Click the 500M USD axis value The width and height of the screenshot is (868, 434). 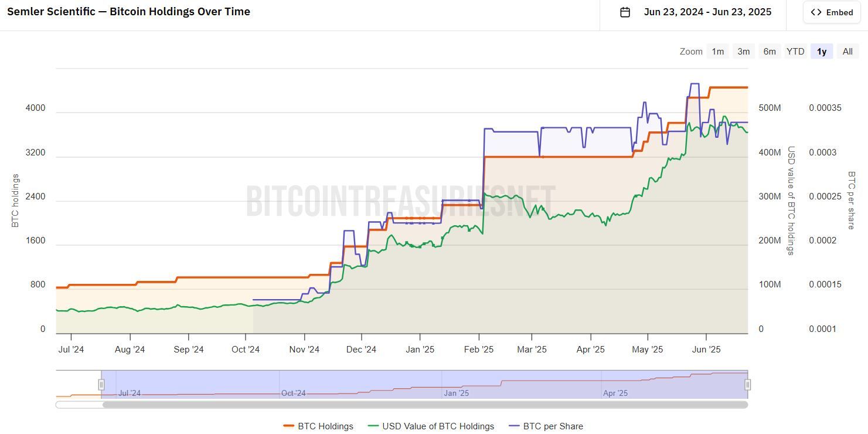pos(770,108)
